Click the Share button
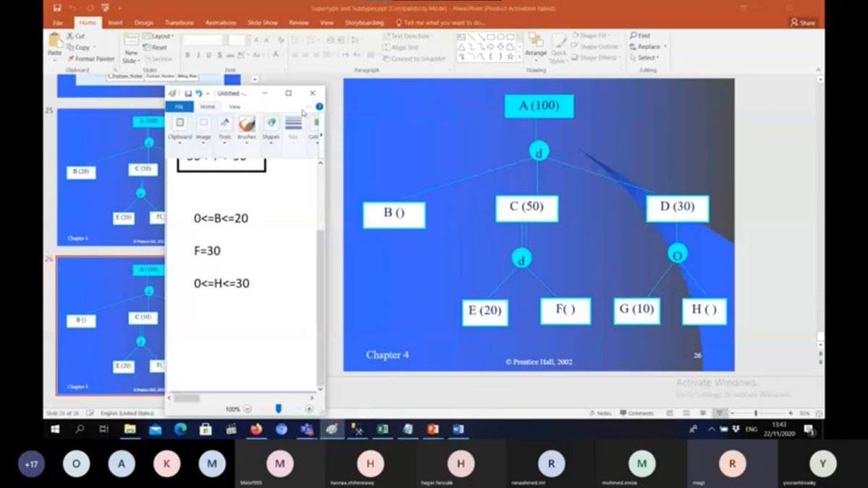 pyautogui.click(x=803, y=22)
